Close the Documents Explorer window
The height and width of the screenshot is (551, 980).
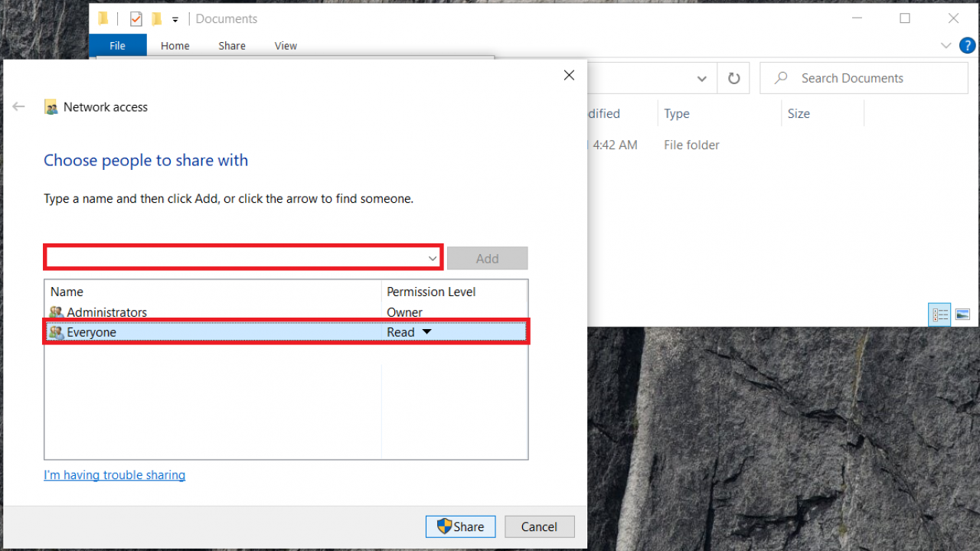953,18
